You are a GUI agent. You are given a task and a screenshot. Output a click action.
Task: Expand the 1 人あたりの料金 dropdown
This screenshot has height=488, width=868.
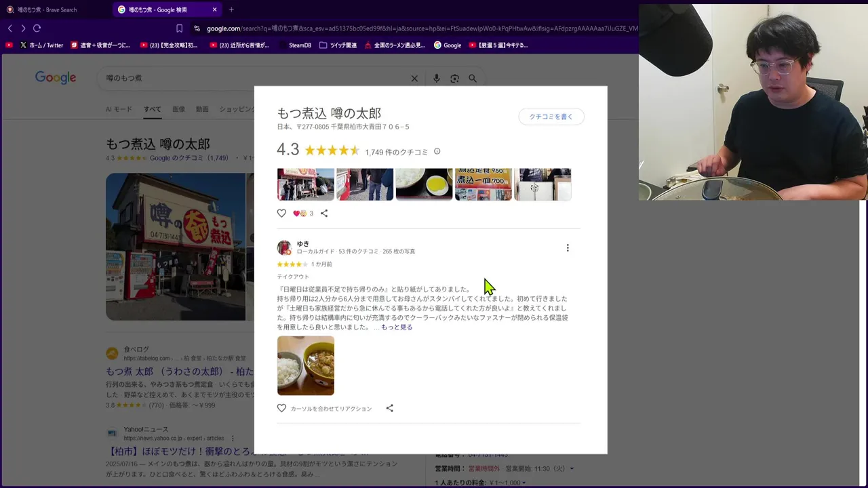coord(524,483)
